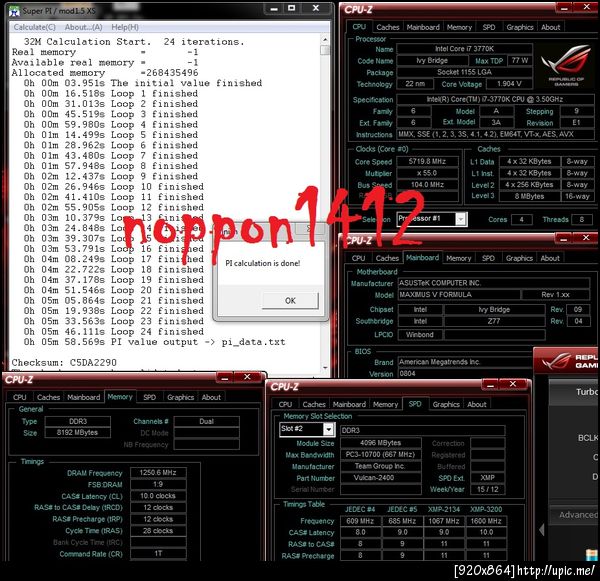Click the Checksum: C5DA2290 line in Super PI
Screen dimensions: 600x581
click(x=64, y=362)
